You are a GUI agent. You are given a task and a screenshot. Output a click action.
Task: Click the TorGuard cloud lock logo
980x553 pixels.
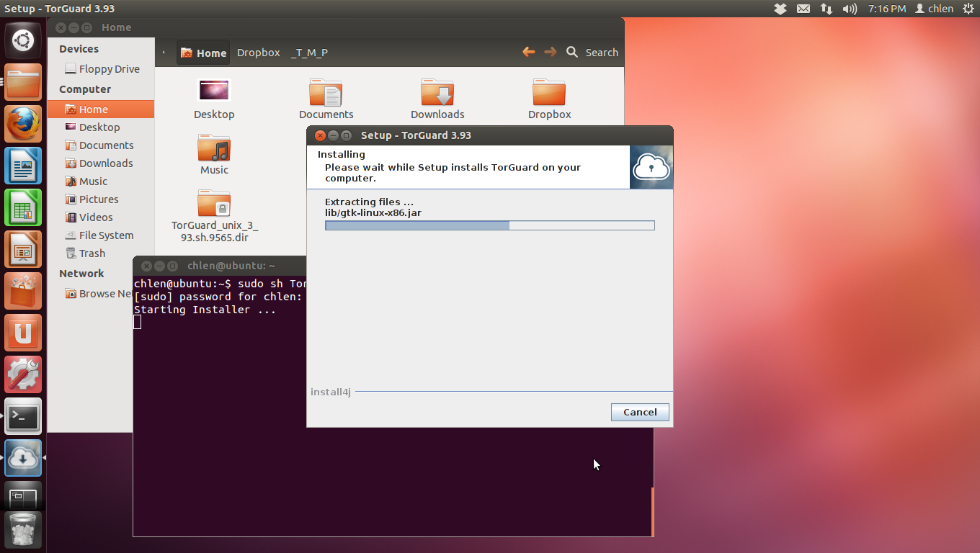tap(651, 167)
